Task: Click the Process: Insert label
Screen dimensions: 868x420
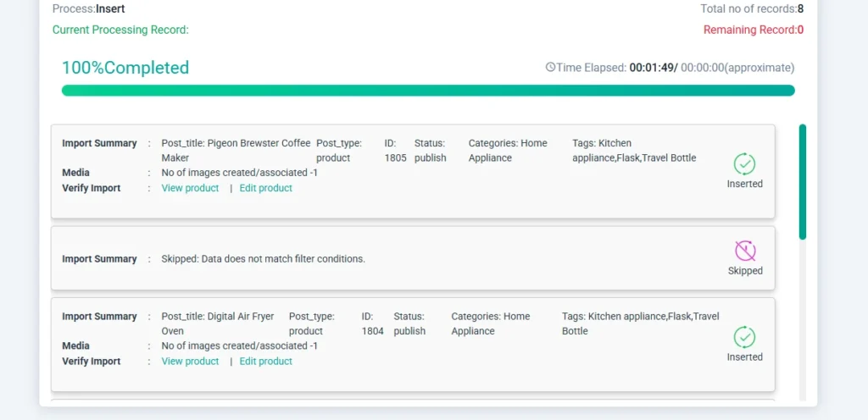Action: pyautogui.click(x=88, y=9)
